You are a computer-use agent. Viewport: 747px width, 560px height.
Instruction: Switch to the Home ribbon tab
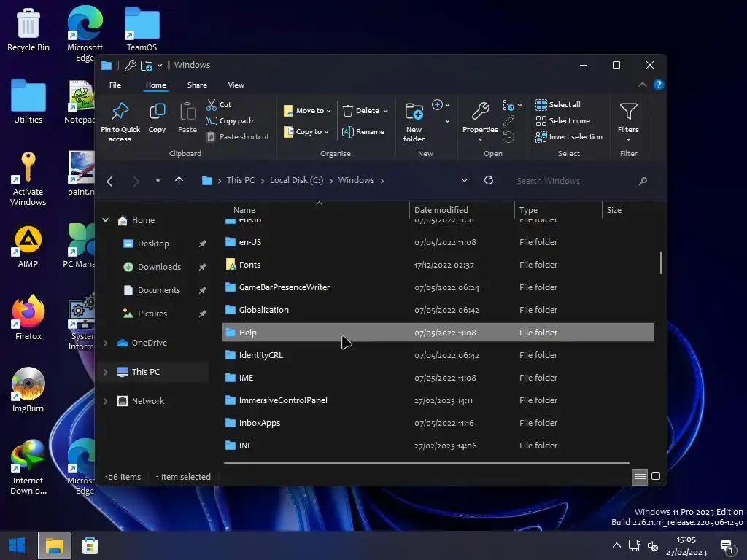click(x=156, y=85)
